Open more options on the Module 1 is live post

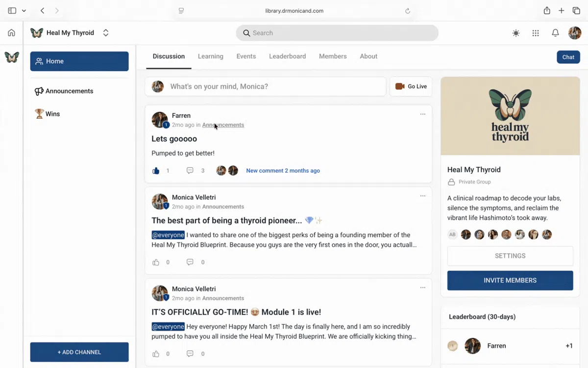(x=422, y=288)
